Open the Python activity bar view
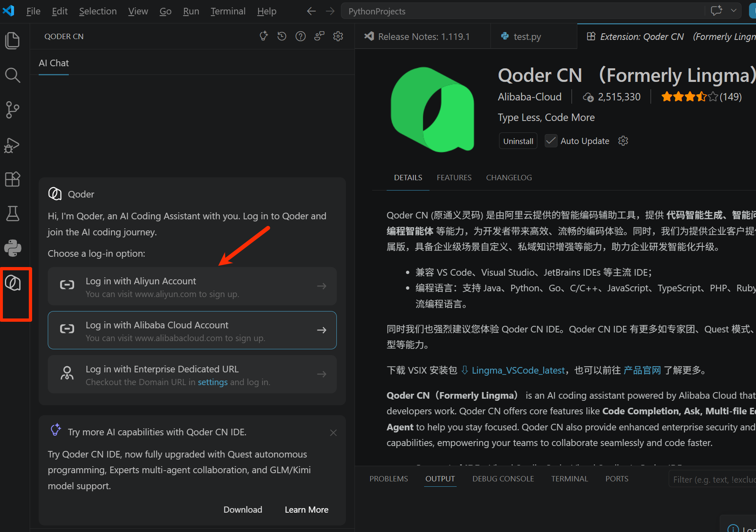The width and height of the screenshot is (756, 532). coord(12,248)
